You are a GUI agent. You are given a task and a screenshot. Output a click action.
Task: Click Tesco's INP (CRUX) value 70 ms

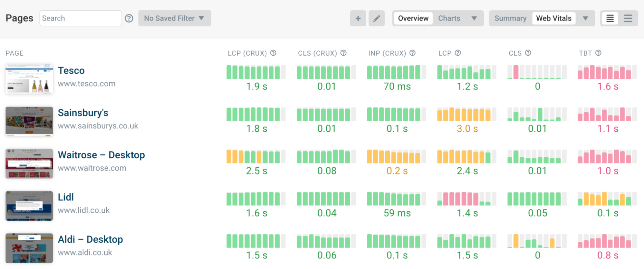[x=397, y=87]
